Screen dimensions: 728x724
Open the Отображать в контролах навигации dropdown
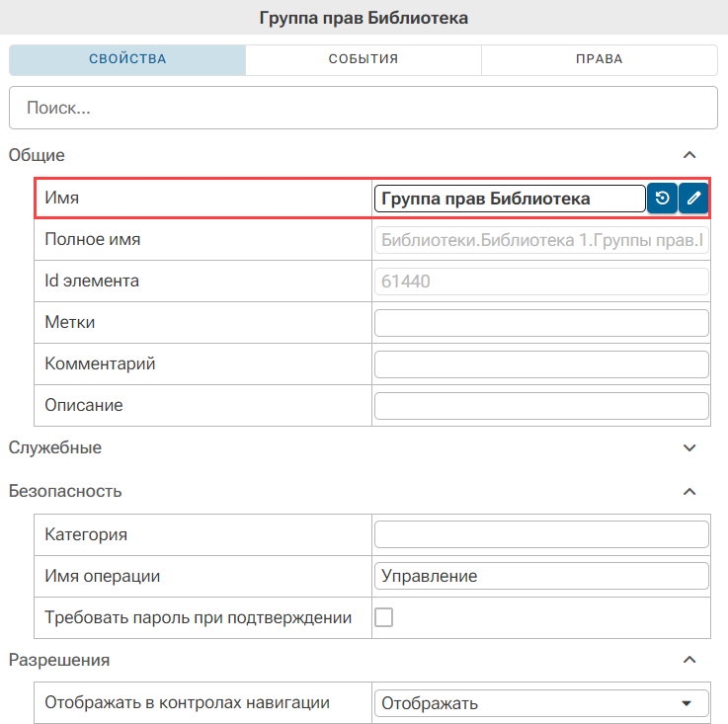point(541,703)
